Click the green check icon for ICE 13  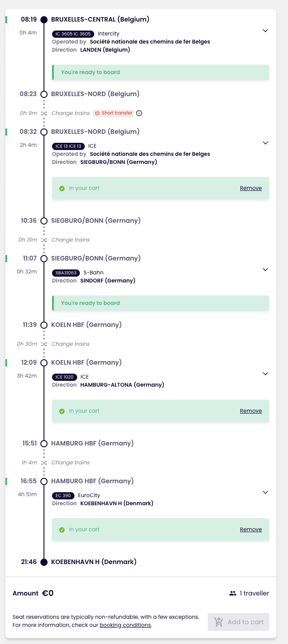[x=62, y=189]
